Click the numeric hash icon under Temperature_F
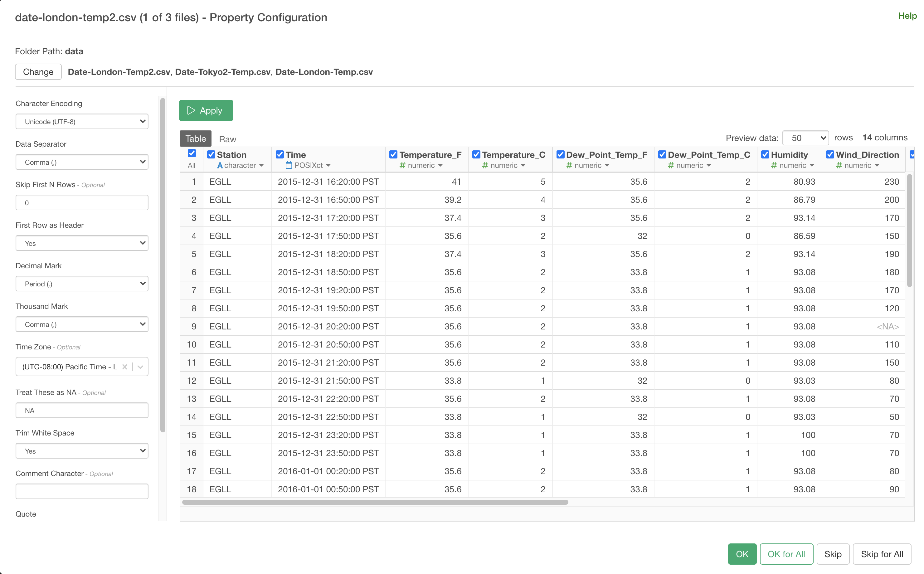 coord(402,165)
